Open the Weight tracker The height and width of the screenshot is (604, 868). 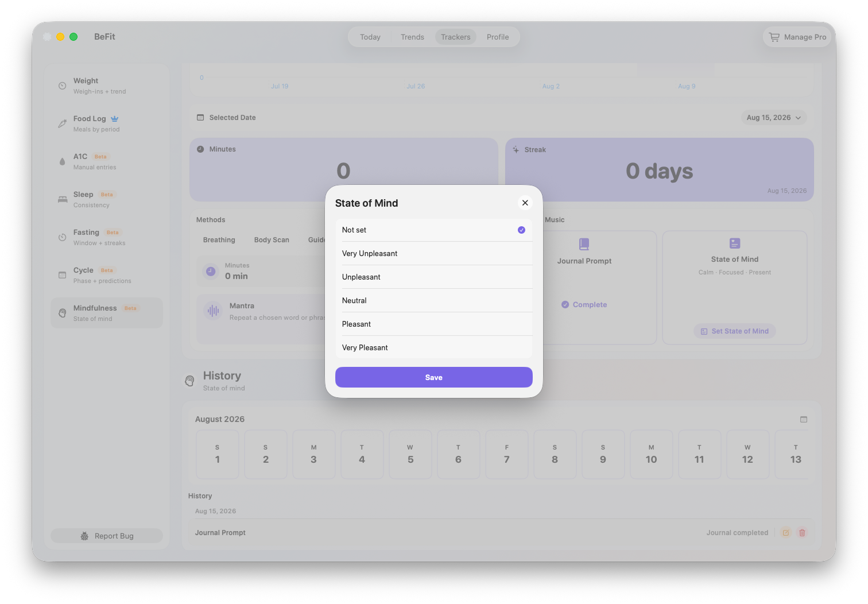[x=107, y=86]
